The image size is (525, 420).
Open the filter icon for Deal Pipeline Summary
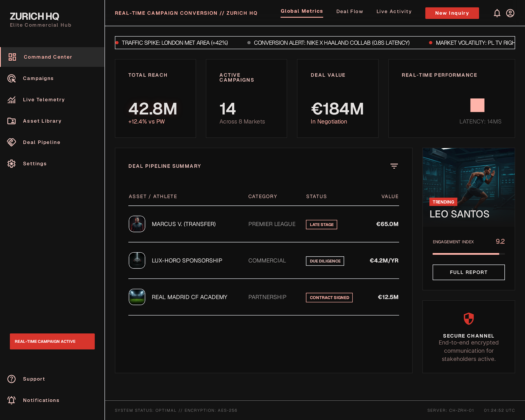point(394,166)
